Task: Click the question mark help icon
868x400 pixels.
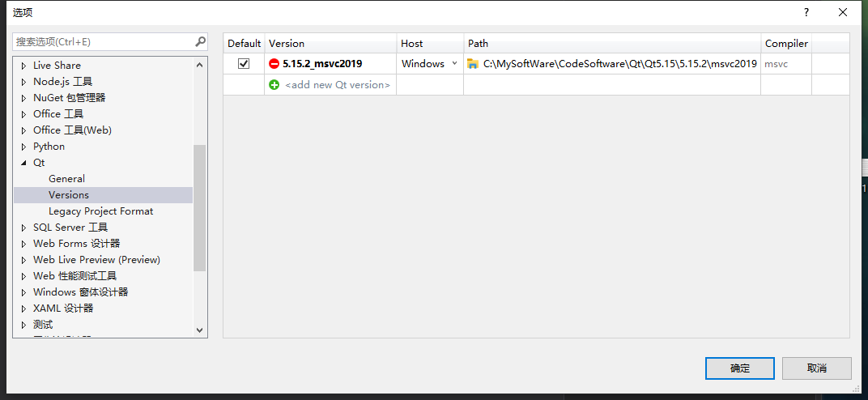Action: point(806,12)
